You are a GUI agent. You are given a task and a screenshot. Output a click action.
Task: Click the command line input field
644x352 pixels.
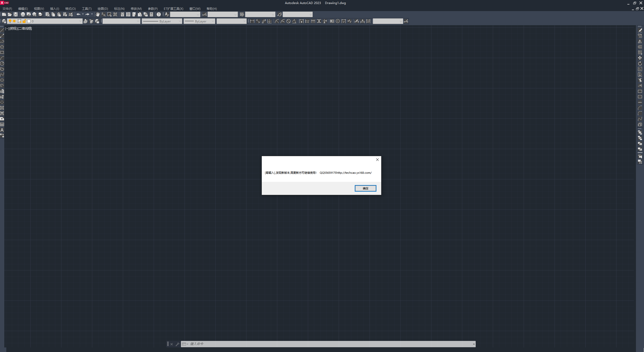click(328, 344)
